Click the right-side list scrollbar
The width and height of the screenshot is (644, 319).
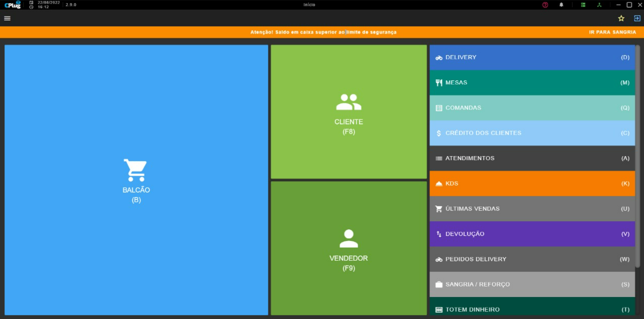coord(638,156)
